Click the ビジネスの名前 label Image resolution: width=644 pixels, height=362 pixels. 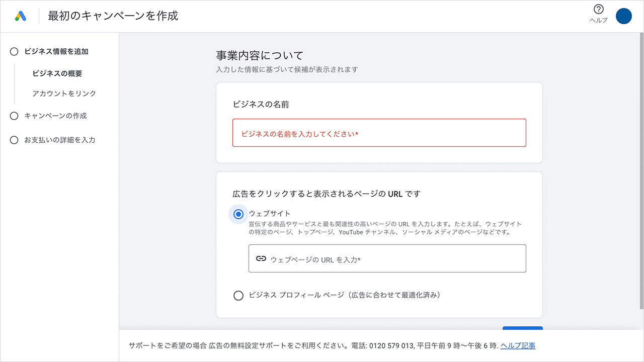pyautogui.click(x=261, y=105)
